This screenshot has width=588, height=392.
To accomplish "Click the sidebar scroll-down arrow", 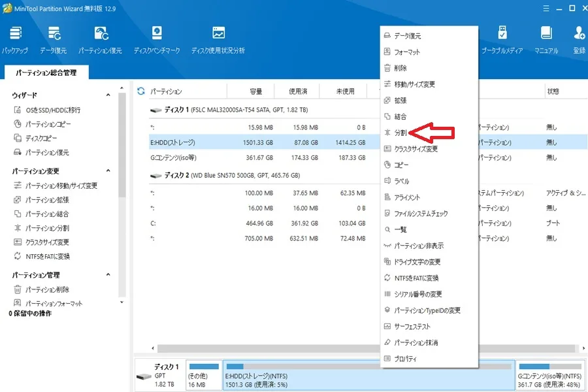I will pos(122,302).
